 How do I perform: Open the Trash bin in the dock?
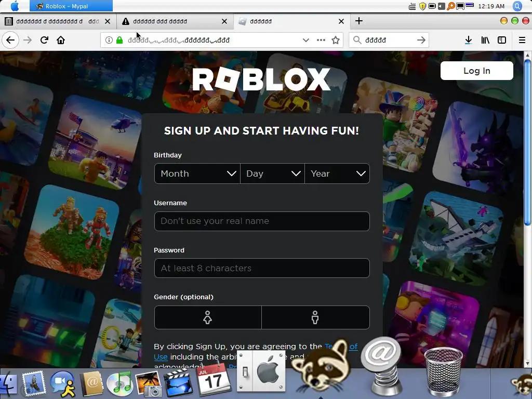click(443, 371)
